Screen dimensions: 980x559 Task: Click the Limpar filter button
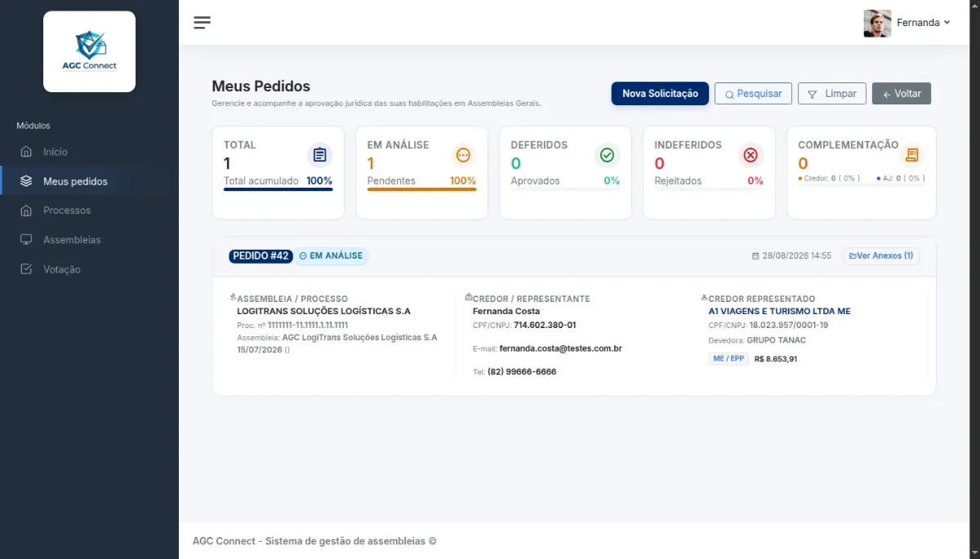(x=831, y=94)
